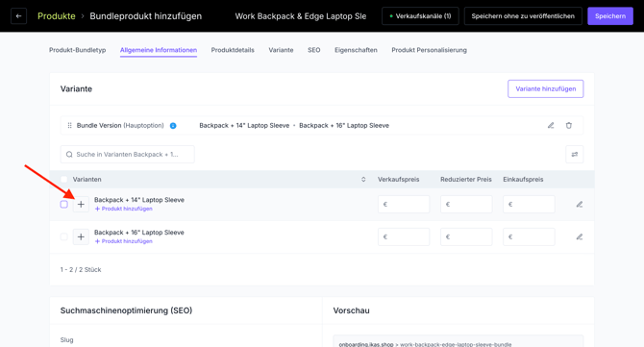Screen dimensions: 644x347
Task: Edit the Bundle Version option with pencil icon
Action: pyautogui.click(x=551, y=125)
